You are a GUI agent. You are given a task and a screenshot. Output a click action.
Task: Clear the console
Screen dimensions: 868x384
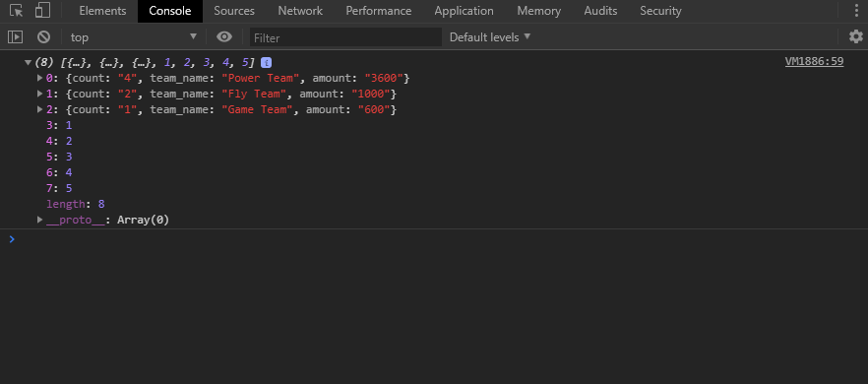click(x=43, y=37)
